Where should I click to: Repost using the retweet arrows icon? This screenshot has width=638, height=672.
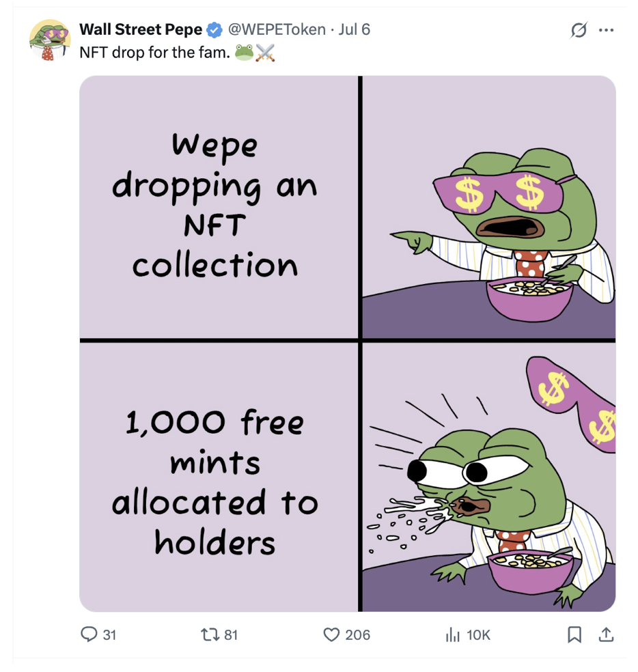pyautogui.click(x=210, y=634)
